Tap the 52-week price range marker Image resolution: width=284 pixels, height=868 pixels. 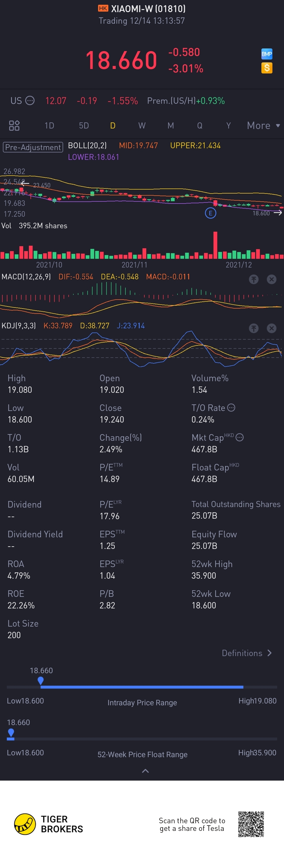click(x=11, y=732)
